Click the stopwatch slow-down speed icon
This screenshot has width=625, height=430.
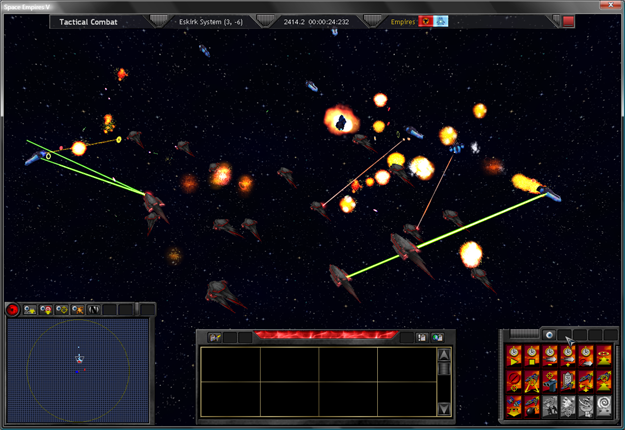550,356
